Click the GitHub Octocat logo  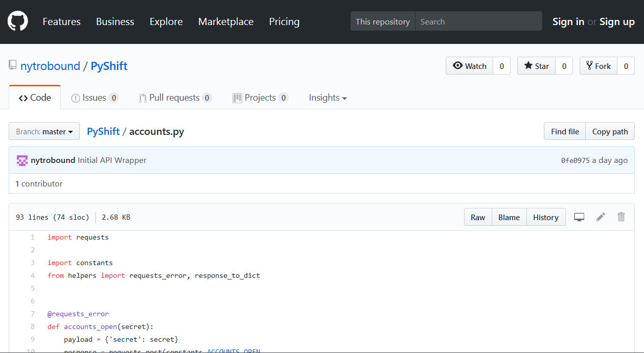pos(18,21)
